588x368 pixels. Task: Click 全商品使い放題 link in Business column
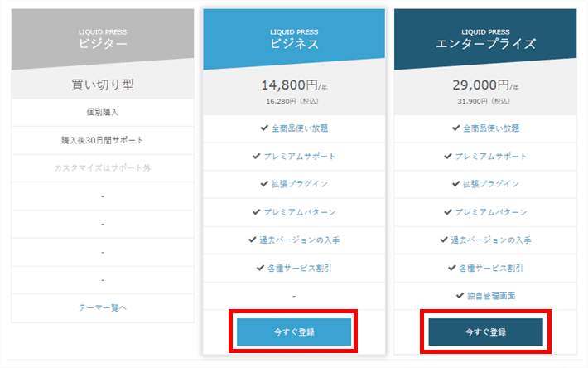pyautogui.click(x=300, y=128)
